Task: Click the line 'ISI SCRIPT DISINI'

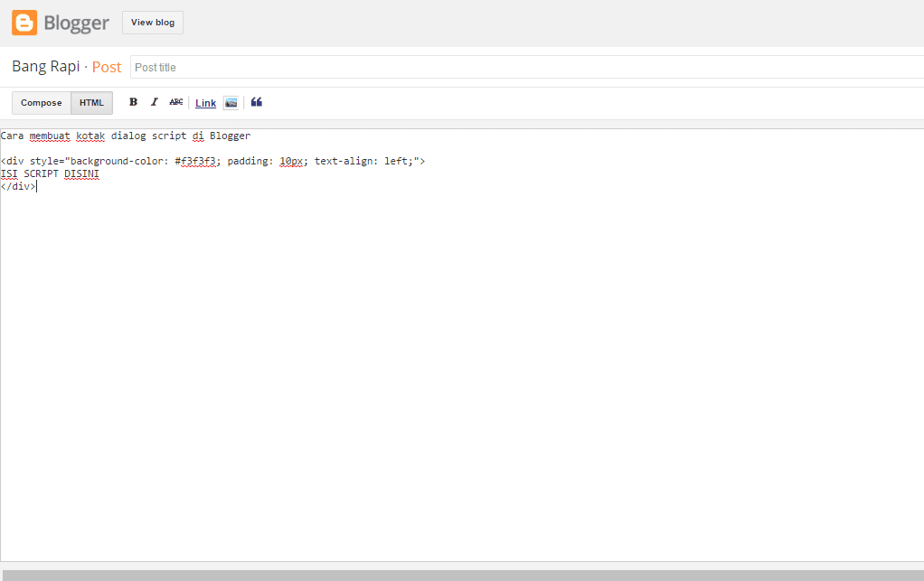Action: [50, 173]
